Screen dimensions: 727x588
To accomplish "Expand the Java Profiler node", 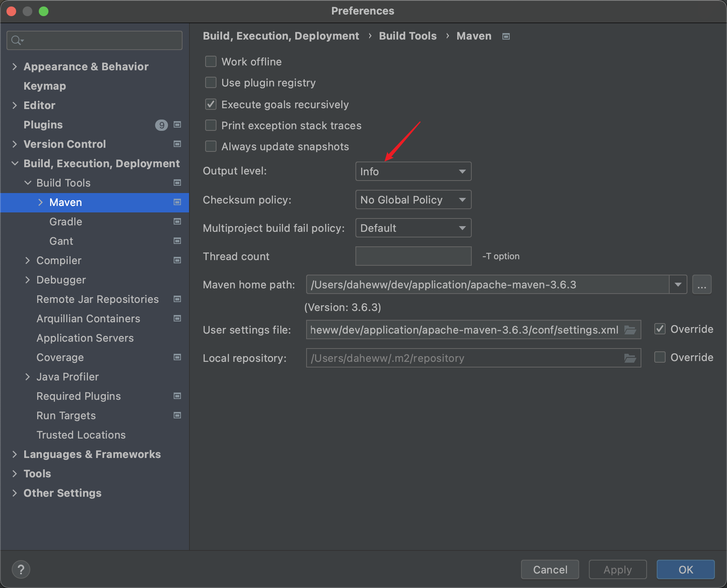I will click(28, 377).
